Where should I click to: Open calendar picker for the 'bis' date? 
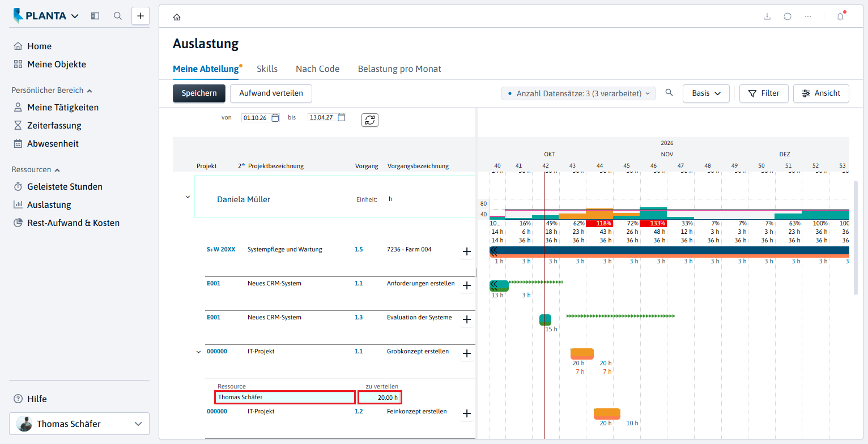341,118
